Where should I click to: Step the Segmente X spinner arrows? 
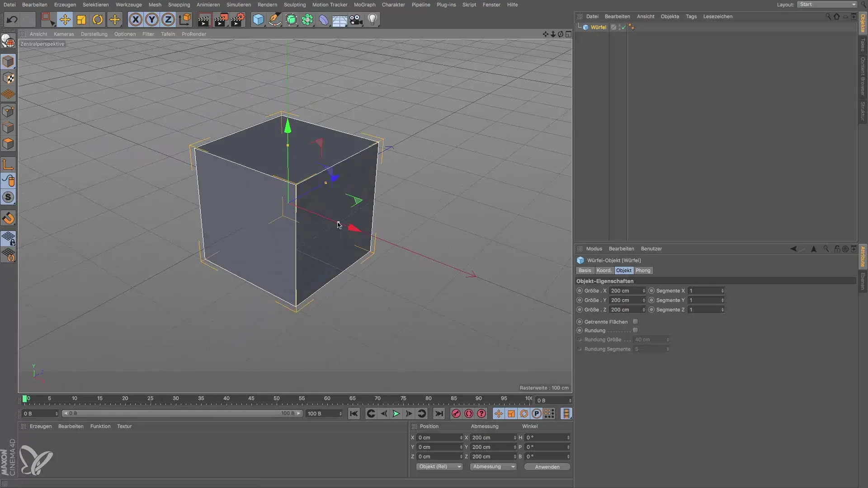click(722, 291)
